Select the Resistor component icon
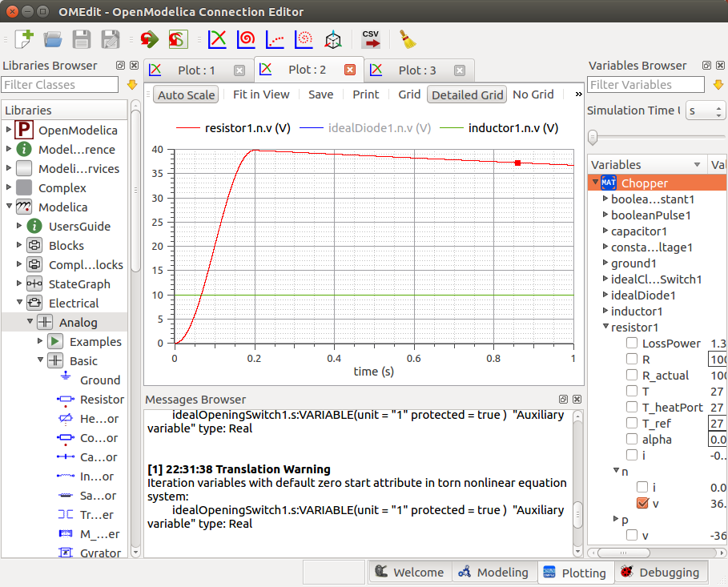The image size is (728, 587). (x=66, y=400)
